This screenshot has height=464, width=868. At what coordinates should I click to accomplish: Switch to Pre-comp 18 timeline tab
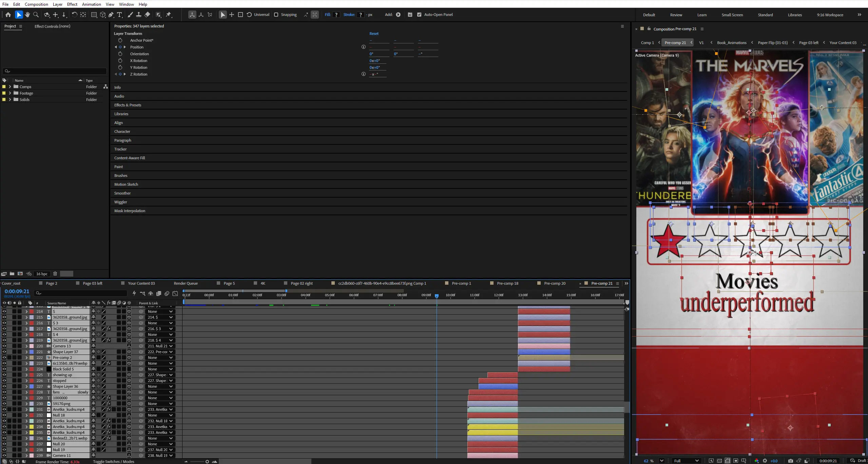[x=507, y=283]
